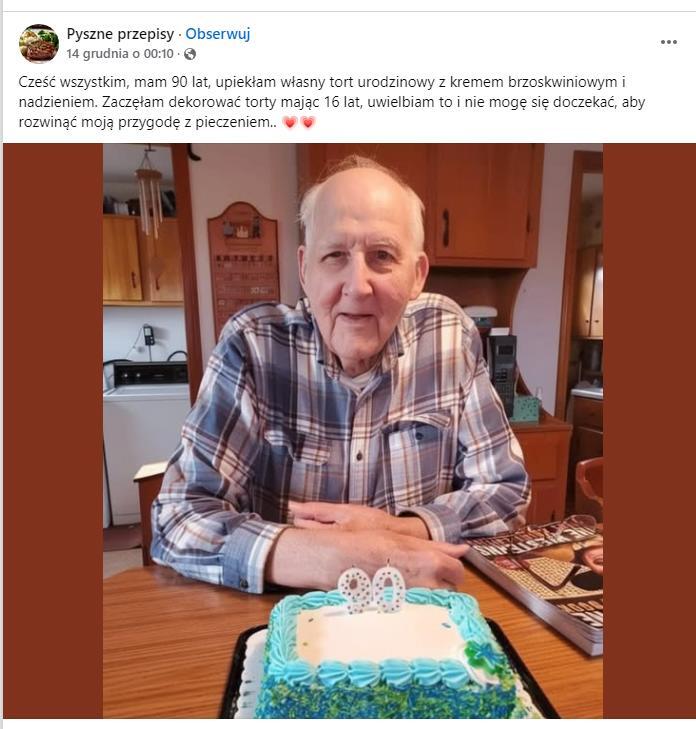Follow the page via Obserwuj link
The height and width of the screenshot is (729, 696).
[218, 34]
